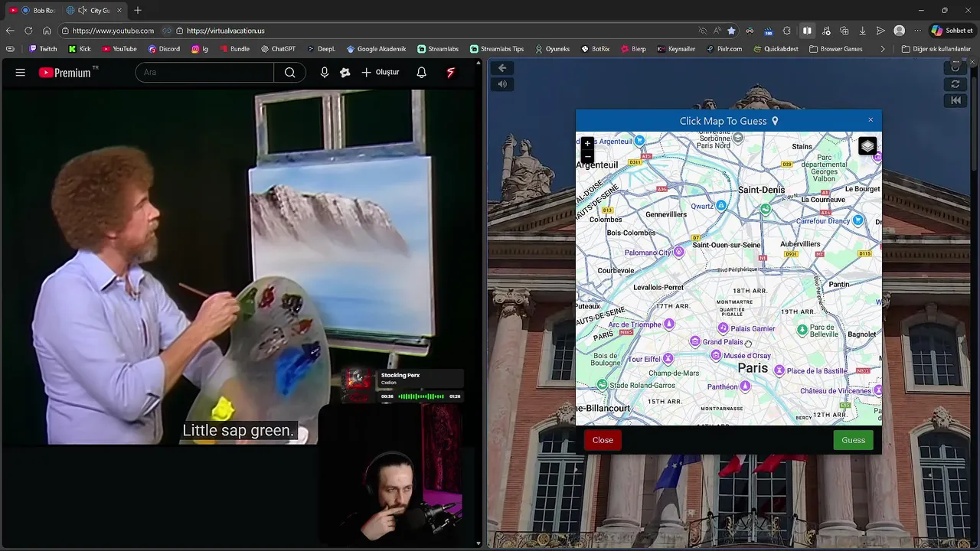Zoom out on the guess map
The image size is (980, 551).
pos(587,155)
